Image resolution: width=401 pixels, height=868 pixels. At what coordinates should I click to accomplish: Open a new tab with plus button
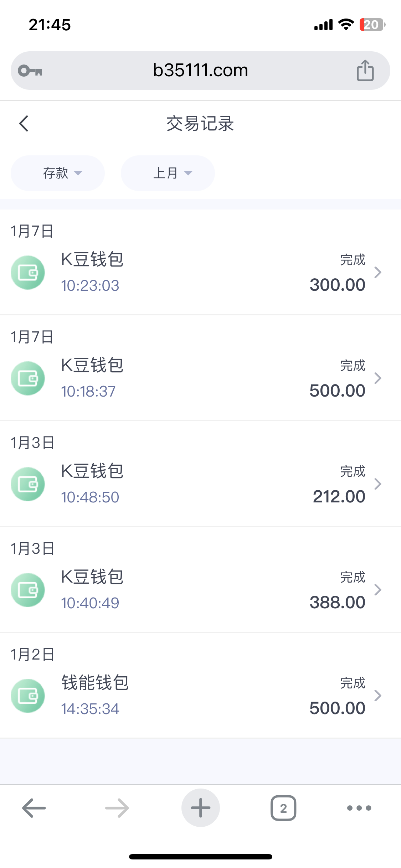point(200,808)
